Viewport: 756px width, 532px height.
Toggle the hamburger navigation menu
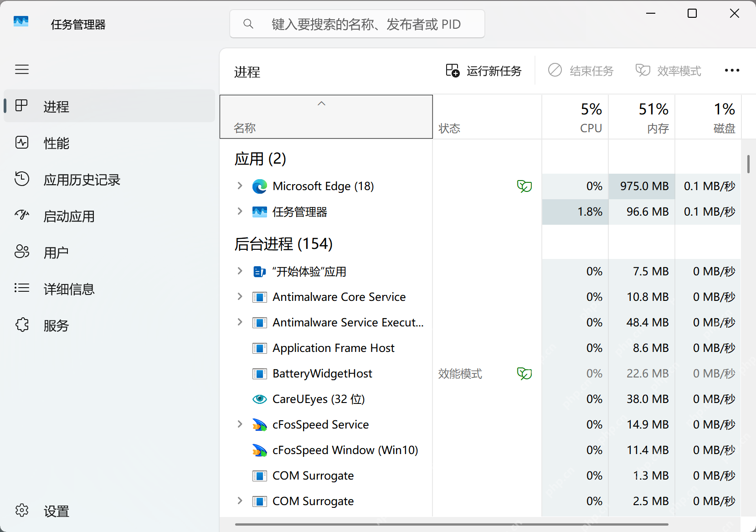22,69
